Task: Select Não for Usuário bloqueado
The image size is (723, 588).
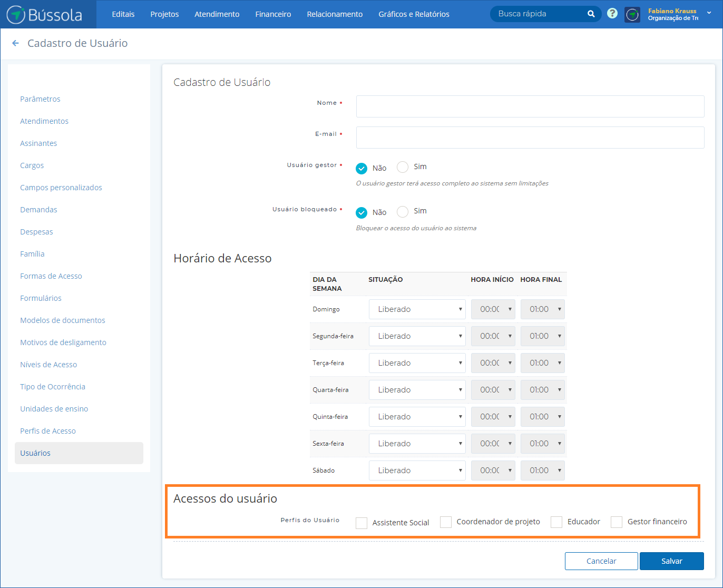Action: click(361, 213)
